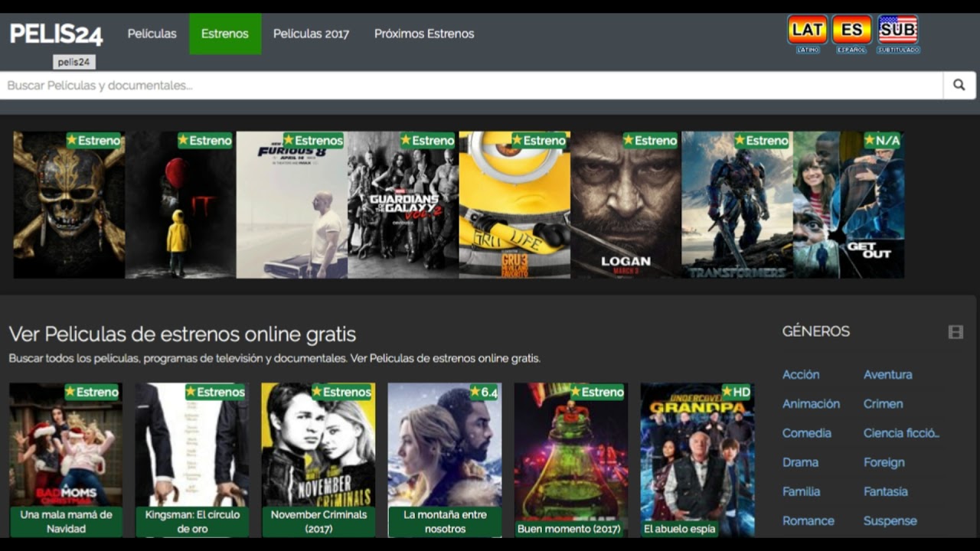
Task: Open the Estrenos menu tab
Action: point(225,34)
